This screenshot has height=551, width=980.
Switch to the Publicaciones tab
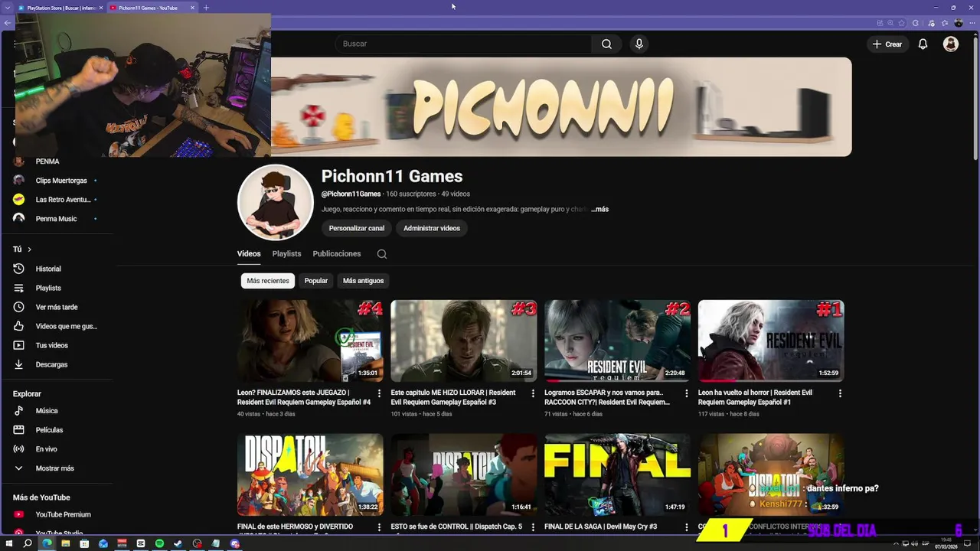coord(336,254)
